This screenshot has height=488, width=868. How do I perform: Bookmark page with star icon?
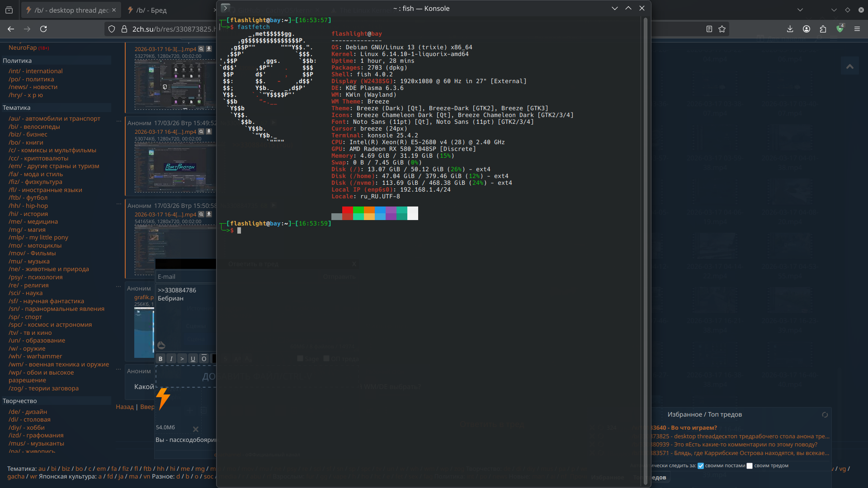pos(722,29)
